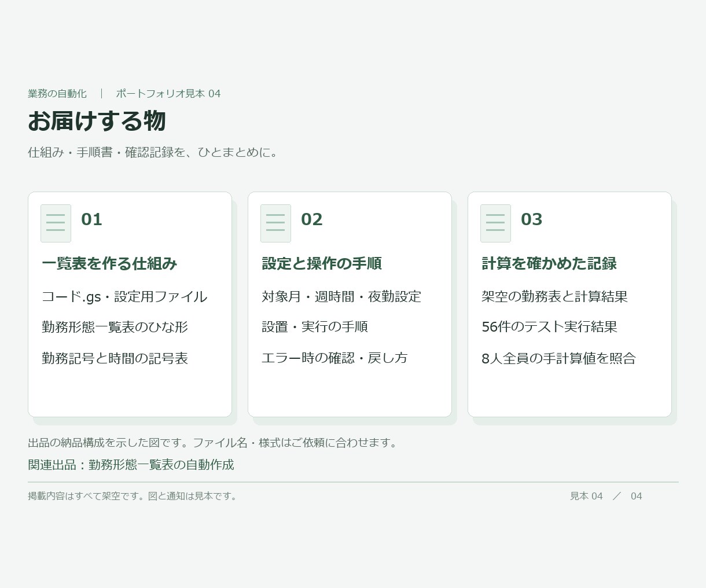706x588 pixels.
Task: Select the line 対象月・週時間・夜勤設定
Action: pos(341,297)
